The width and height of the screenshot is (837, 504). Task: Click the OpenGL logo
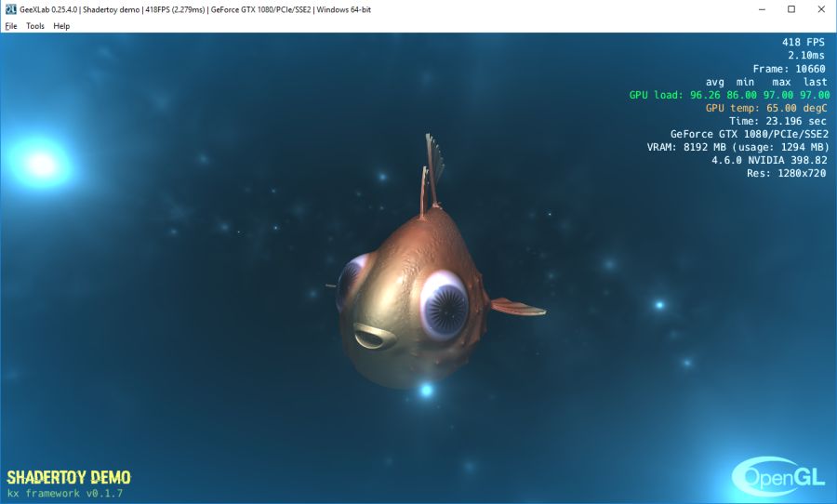778,477
